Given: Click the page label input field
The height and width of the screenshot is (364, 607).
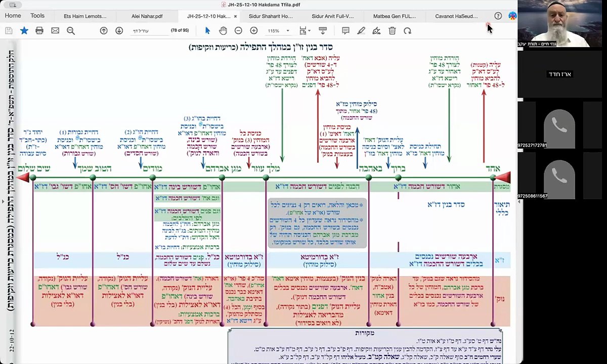Looking at the screenshot, I should pyautogui.click(x=149, y=31).
